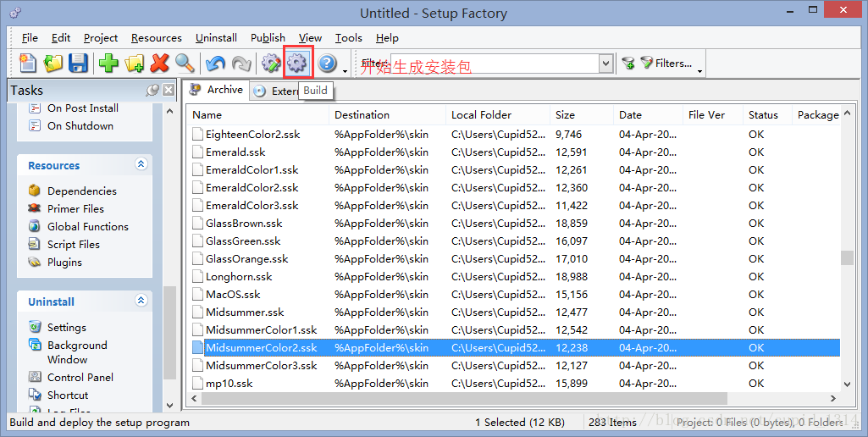This screenshot has height=437, width=868.
Task: Sort by Date column header
Action: click(648, 114)
